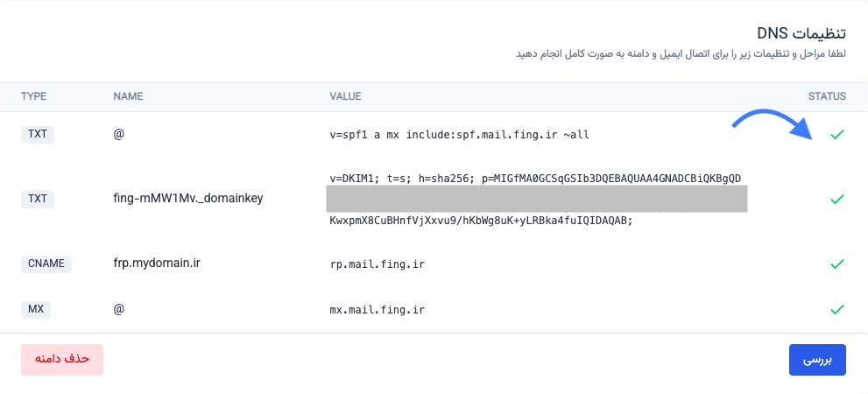Click the SPF record green checkmark
This screenshot has width=868, height=394.
[x=837, y=135]
